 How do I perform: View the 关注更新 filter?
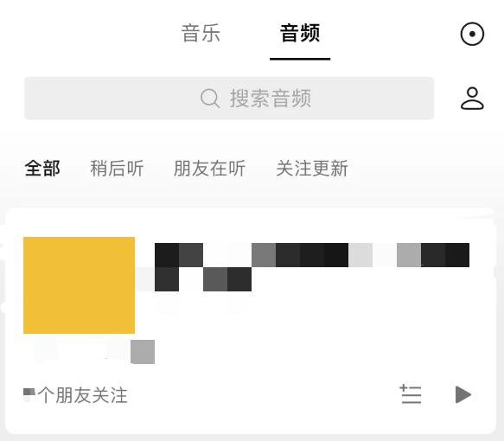(x=312, y=168)
